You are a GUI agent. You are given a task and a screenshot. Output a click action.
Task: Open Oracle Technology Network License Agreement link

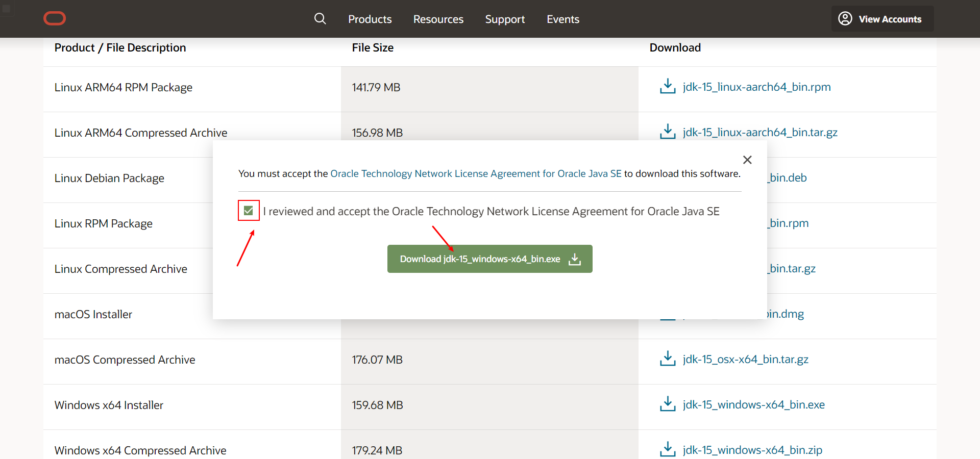476,173
